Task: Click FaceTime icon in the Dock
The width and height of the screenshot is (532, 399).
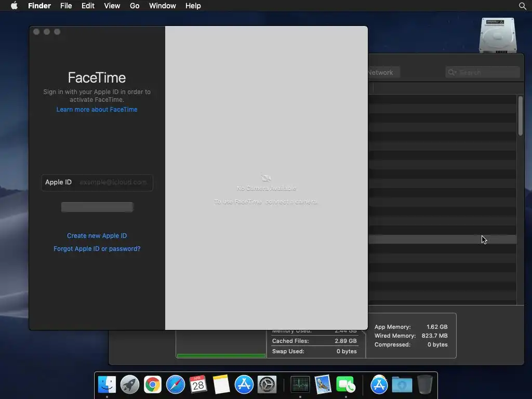Action: click(345, 384)
